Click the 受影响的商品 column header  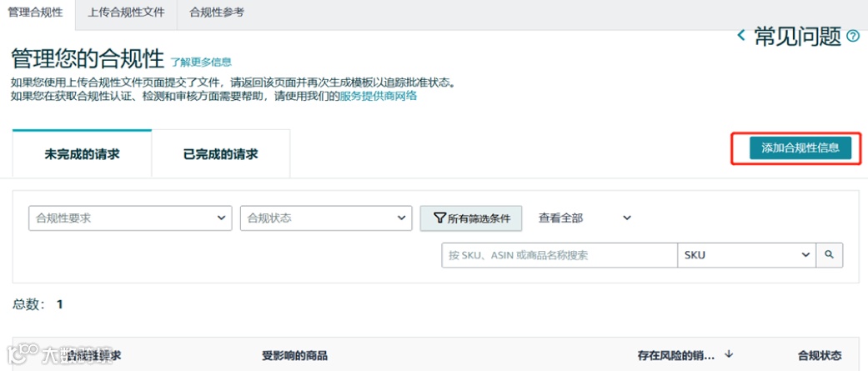click(294, 355)
